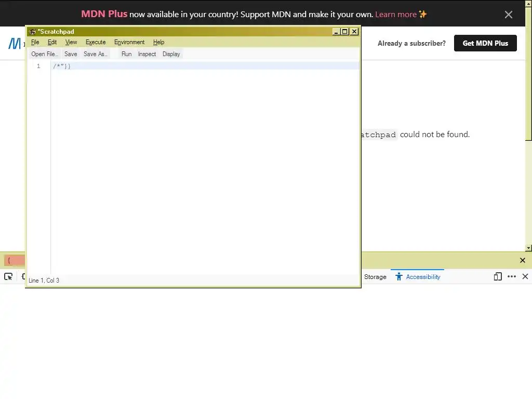Minimize the Scratchpad window
This screenshot has height=399, width=532.
(x=336, y=32)
